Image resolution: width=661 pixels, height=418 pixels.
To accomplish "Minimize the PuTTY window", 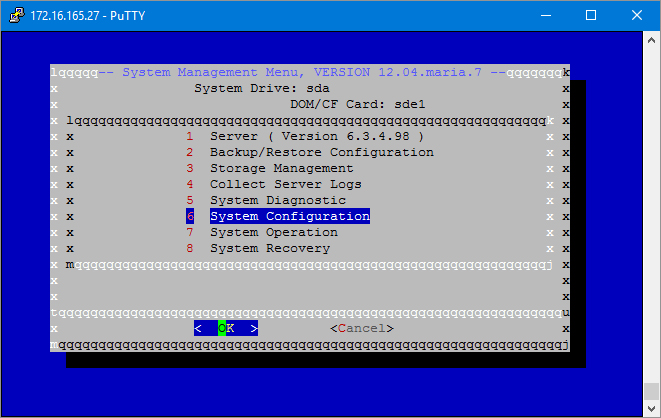I will coord(545,15).
